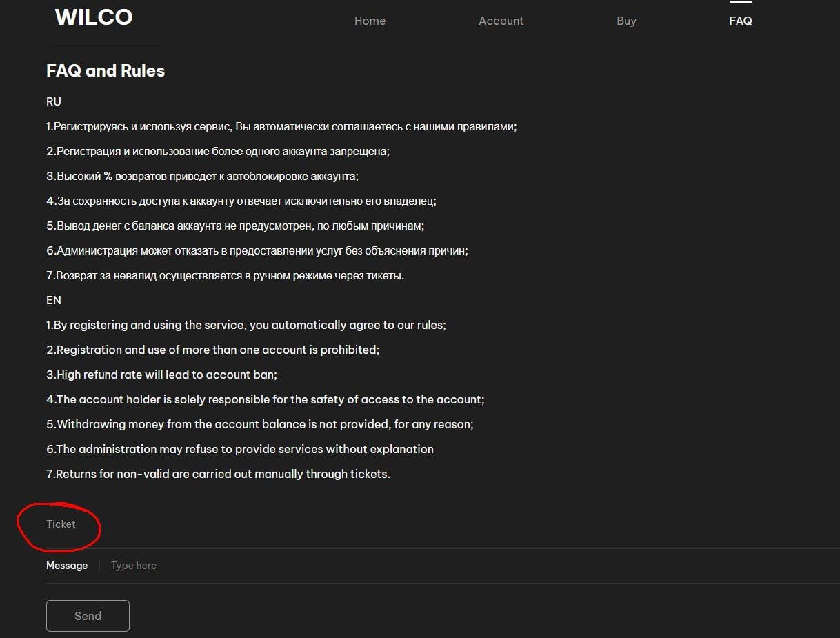840x638 pixels.
Task: Click the EN section label
Action: click(x=54, y=300)
